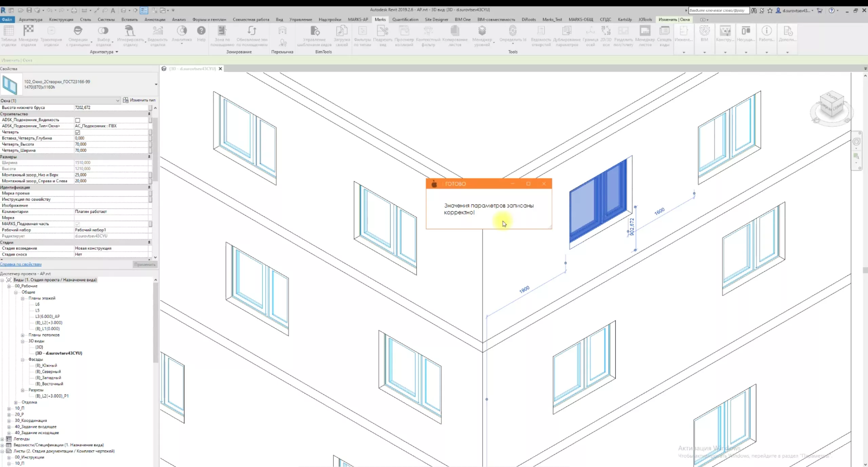This screenshot has width=868, height=467.
Task: Open Справка по свойствам link
Action: pyautogui.click(x=21, y=264)
